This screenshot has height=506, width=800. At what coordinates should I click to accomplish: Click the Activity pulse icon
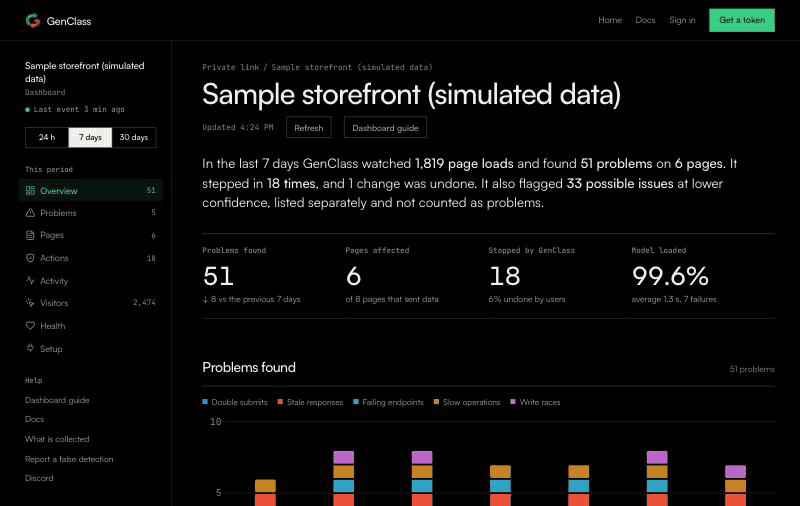point(30,281)
